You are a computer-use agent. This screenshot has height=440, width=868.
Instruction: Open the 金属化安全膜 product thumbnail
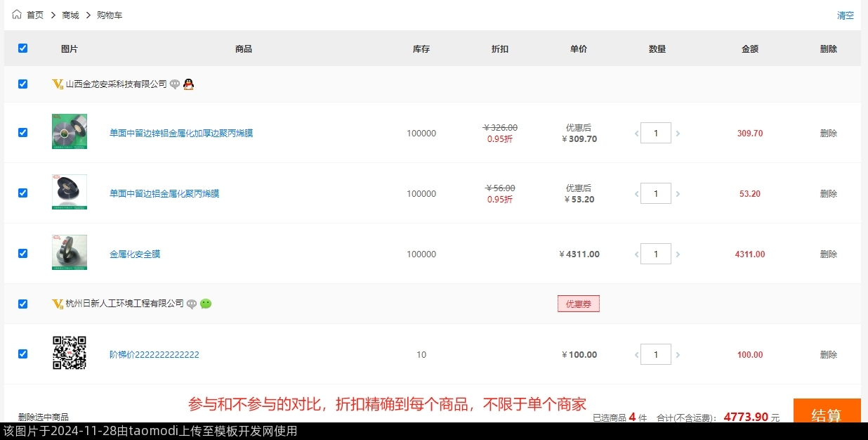[70, 252]
